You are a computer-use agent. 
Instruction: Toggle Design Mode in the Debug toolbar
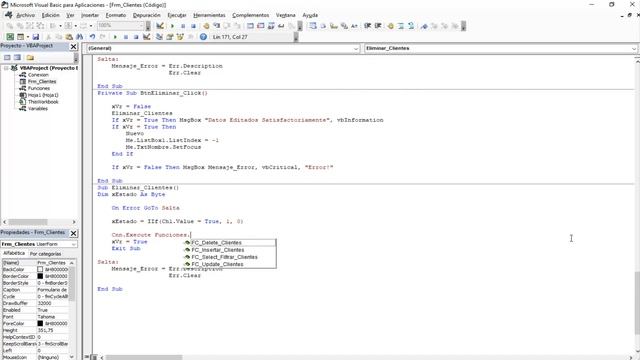(x=160, y=26)
